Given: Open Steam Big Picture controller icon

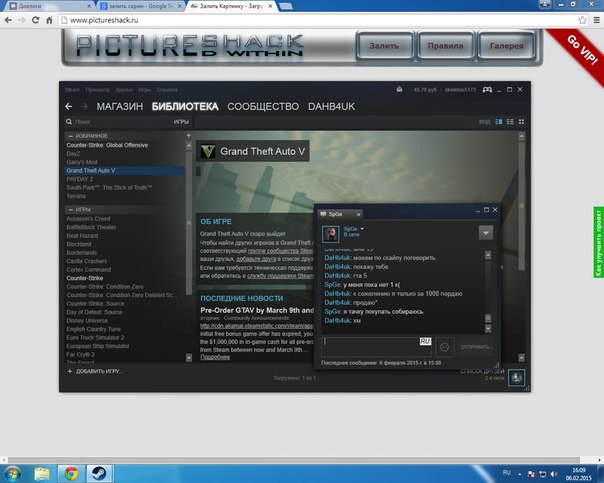Looking at the screenshot, I should 487,90.
